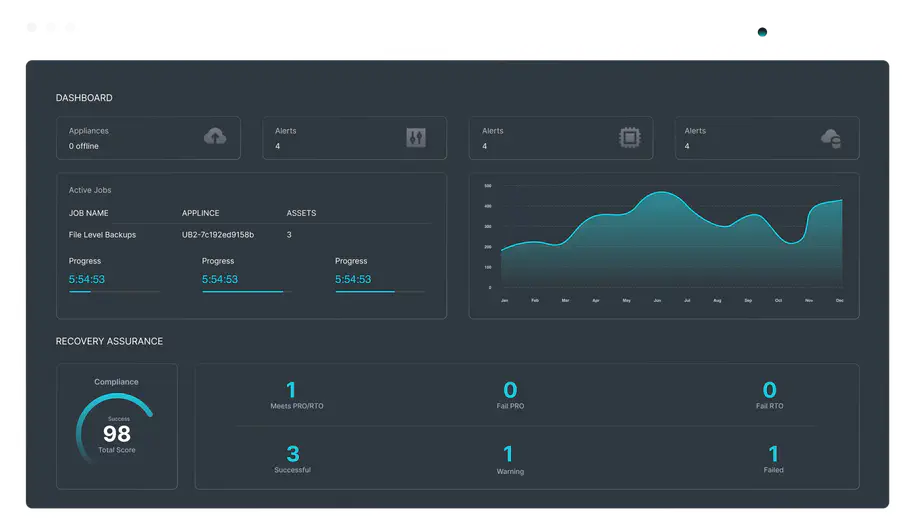The image size is (915, 529).
Task: Open the File Level Backups job
Action: [x=102, y=235]
